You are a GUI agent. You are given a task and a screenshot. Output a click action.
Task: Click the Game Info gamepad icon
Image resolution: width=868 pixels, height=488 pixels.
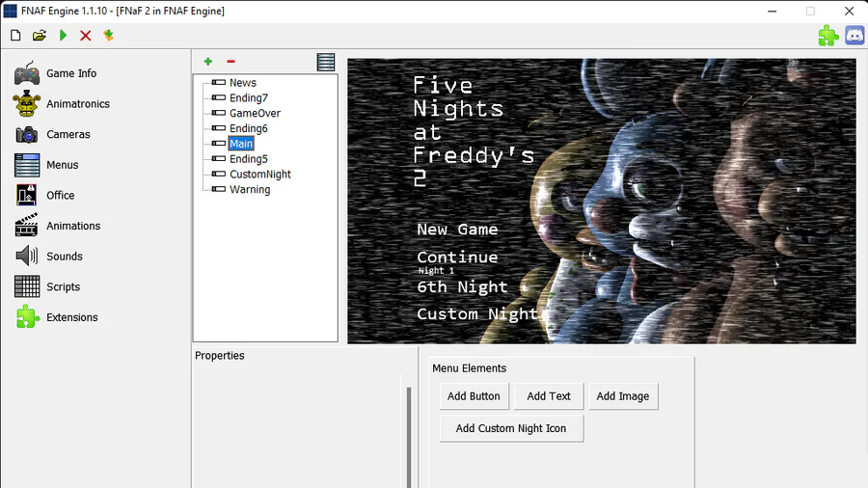coord(27,73)
